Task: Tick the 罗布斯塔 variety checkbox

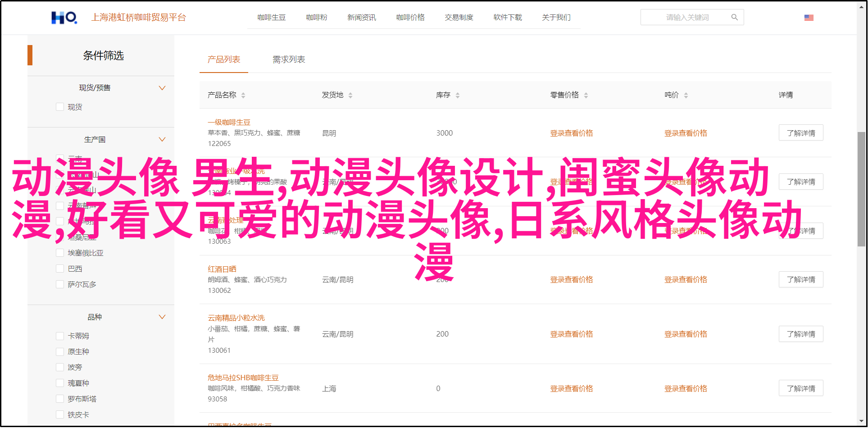Action: click(x=59, y=399)
